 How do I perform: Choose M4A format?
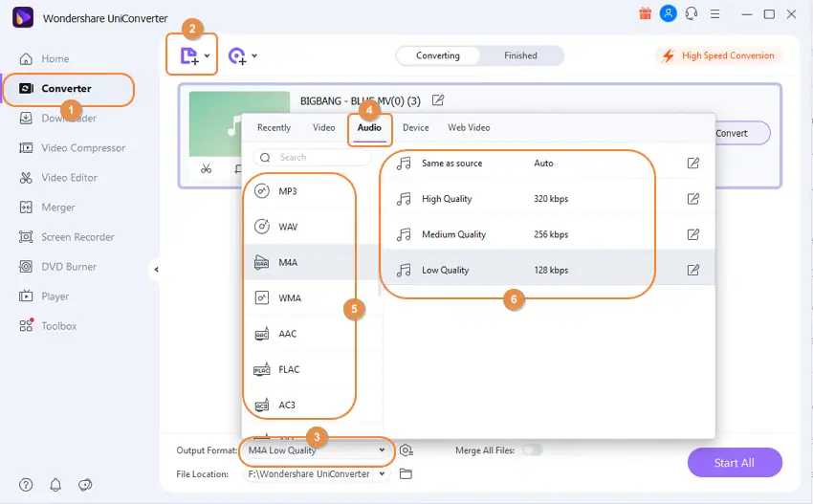pos(311,262)
